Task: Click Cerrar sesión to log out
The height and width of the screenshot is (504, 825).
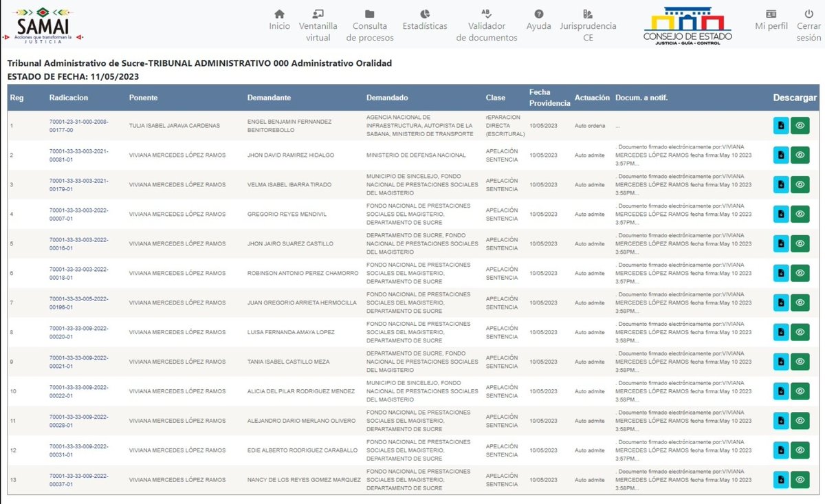Action: [808, 25]
